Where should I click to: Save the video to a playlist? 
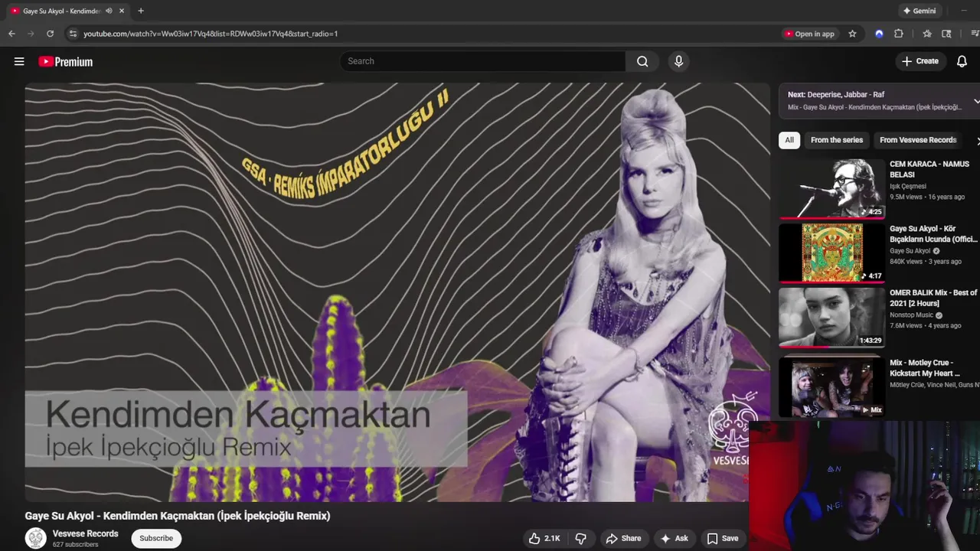pyautogui.click(x=723, y=538)
